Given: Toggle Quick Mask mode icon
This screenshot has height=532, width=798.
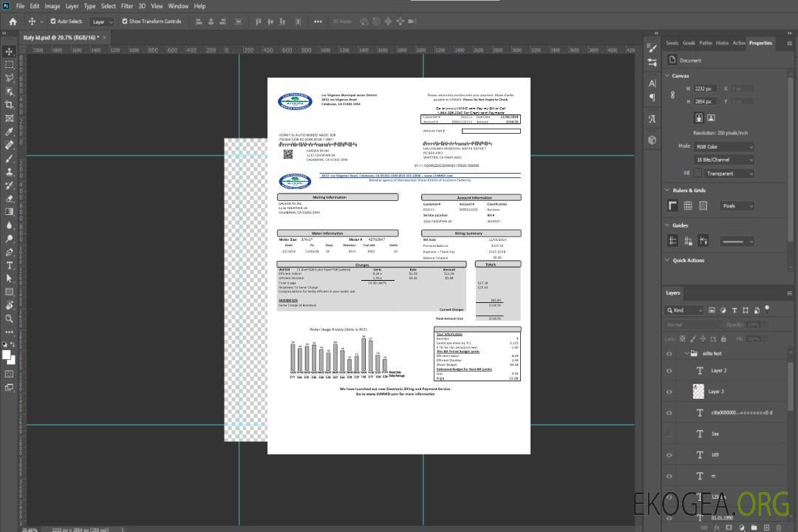Looking at the screenshot, I should click(x=9, y=374).
